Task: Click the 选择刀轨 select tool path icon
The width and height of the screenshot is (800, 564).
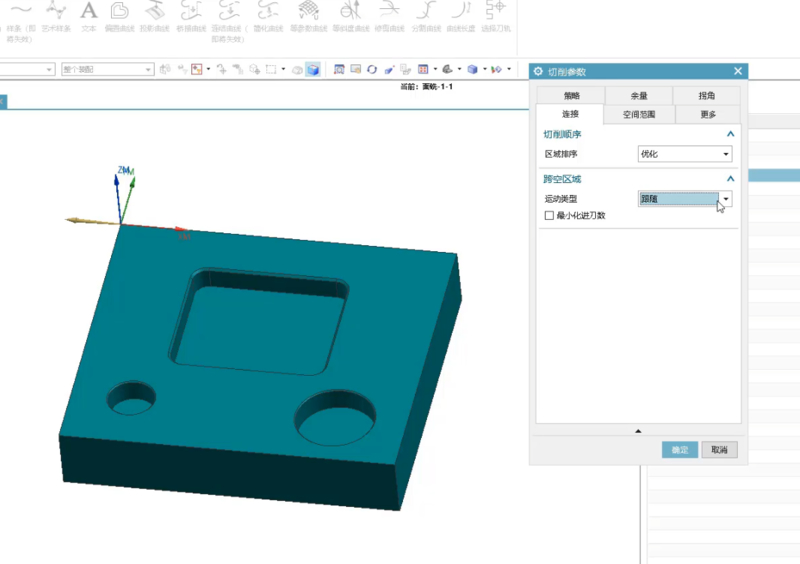Action: tap(495, 10)
